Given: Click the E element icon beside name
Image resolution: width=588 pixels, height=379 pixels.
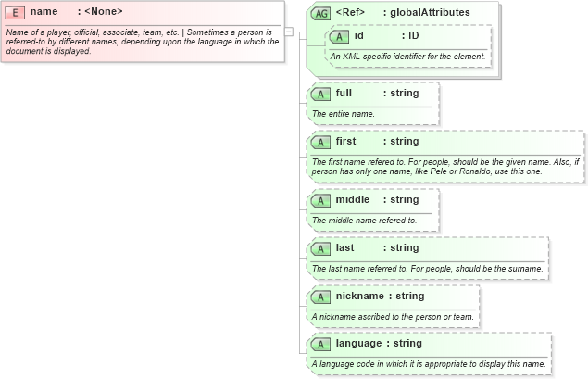Looking at the screenshot, I should 15,13.
